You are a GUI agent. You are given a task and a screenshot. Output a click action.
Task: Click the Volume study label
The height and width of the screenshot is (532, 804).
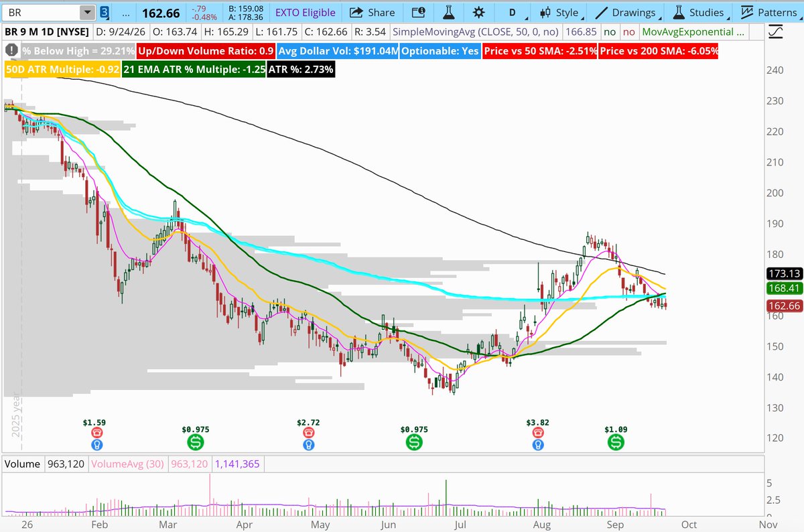tap(23, 464)
